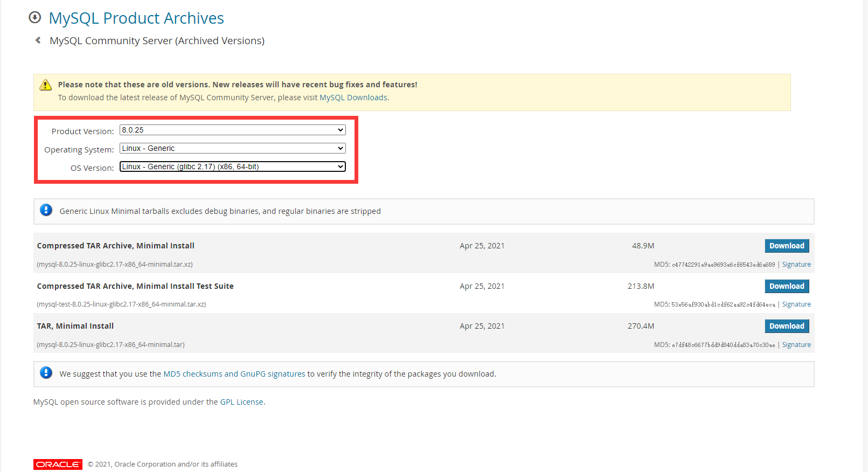This screenshot has height=472, width=868.
Task: Click the Apr 25, 2021 date in the 270.4M row
Action: 482,326
